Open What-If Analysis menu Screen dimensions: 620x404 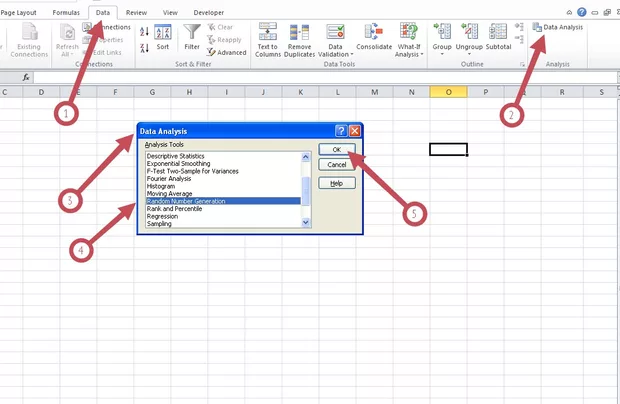(x=409, y=40)
